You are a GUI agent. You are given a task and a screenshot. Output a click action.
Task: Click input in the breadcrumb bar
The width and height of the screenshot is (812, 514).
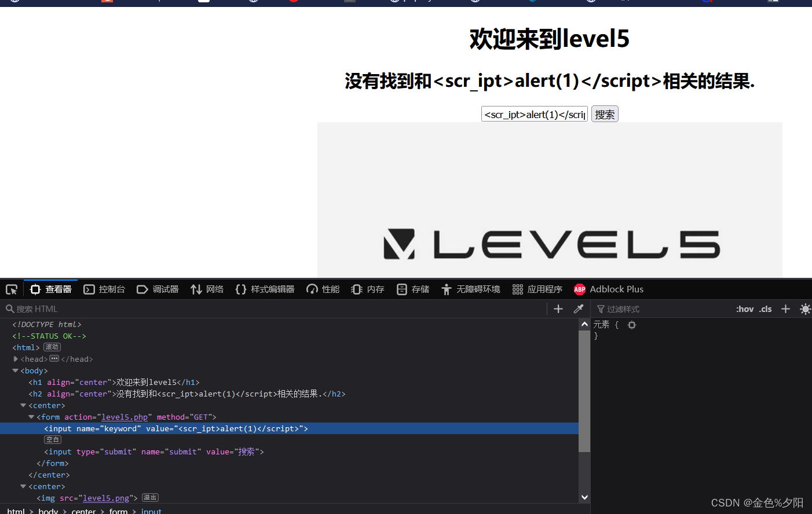151,511
